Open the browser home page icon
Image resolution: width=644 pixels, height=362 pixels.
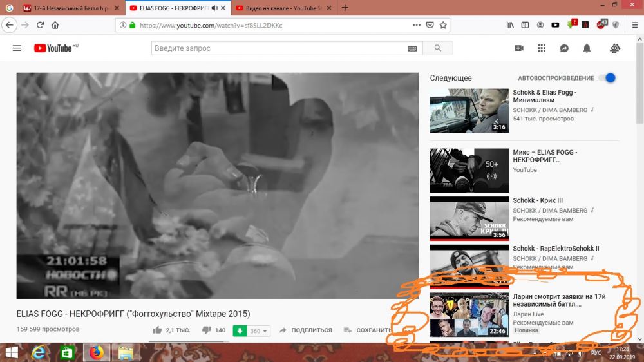click(x=55, y=25)
